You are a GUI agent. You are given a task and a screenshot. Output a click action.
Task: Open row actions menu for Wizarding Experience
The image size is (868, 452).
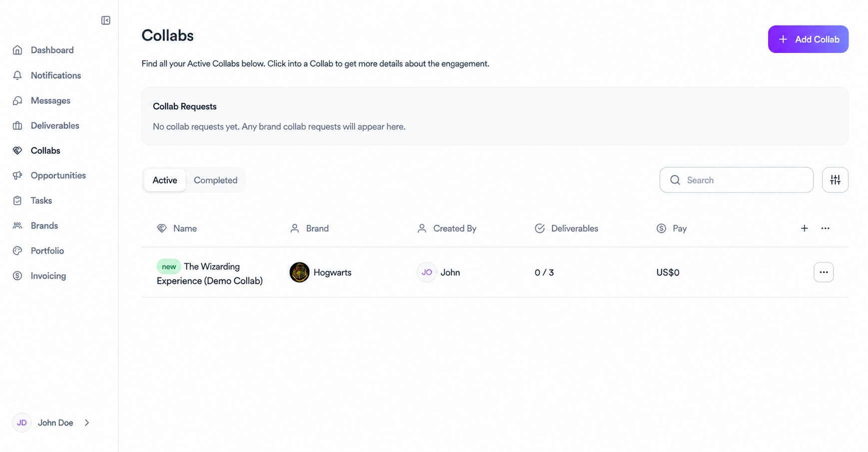click(823, 272)
